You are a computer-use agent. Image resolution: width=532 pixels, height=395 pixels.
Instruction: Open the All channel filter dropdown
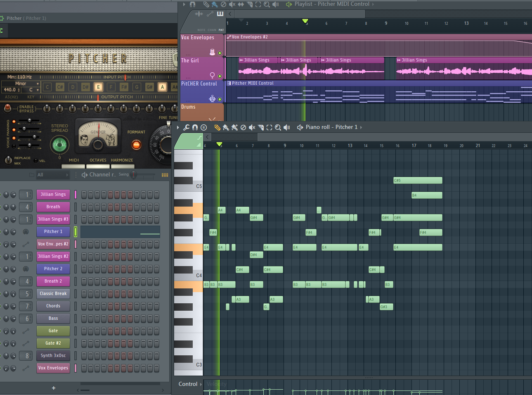tap(52, 175)
